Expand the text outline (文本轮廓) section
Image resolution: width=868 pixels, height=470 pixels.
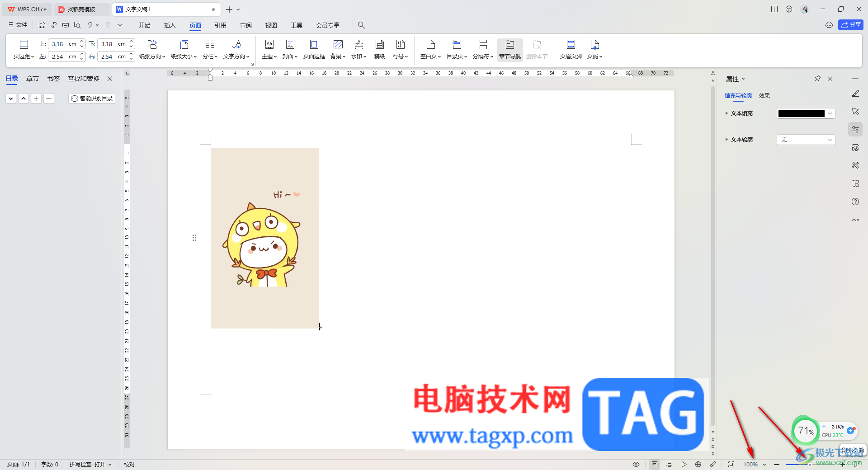click(x=727, y=140)
